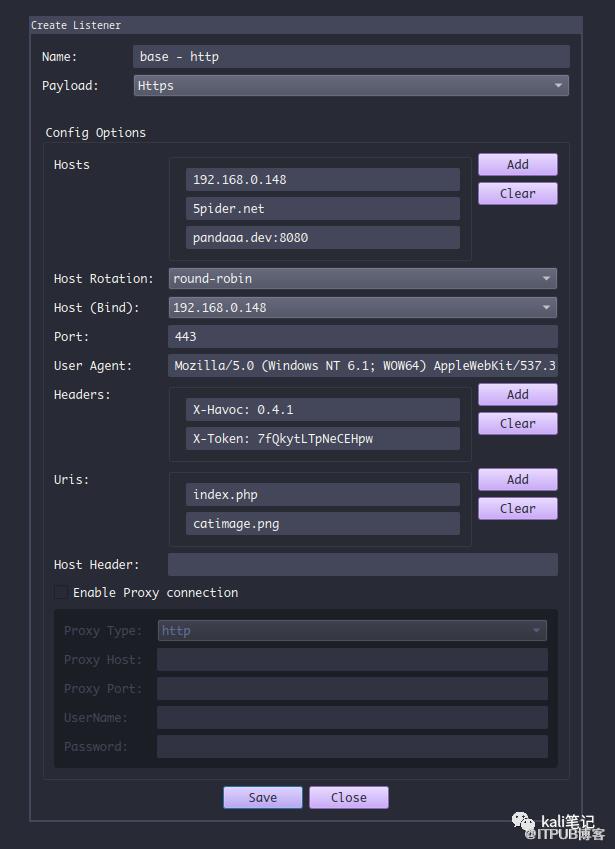The image size is (615, 849).
Task: Clear the Hosts list
Action: (x=517, y=194)
